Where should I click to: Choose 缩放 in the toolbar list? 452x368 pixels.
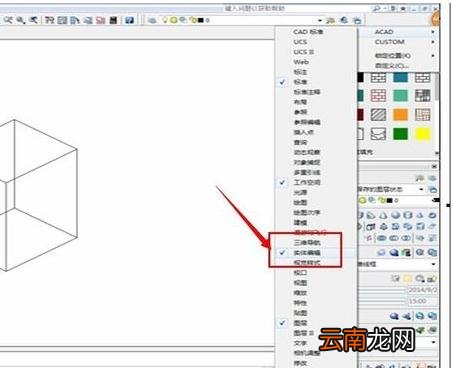(315, 293)
